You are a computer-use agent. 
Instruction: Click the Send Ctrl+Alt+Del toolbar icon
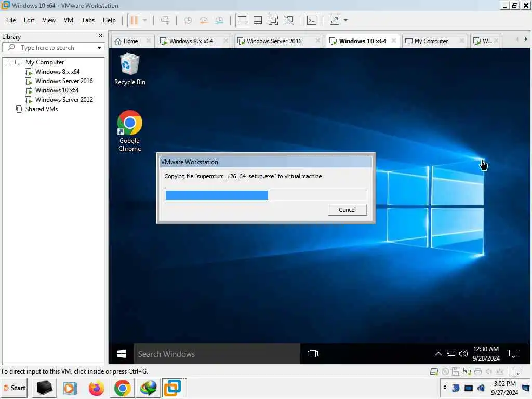[165, 20]
